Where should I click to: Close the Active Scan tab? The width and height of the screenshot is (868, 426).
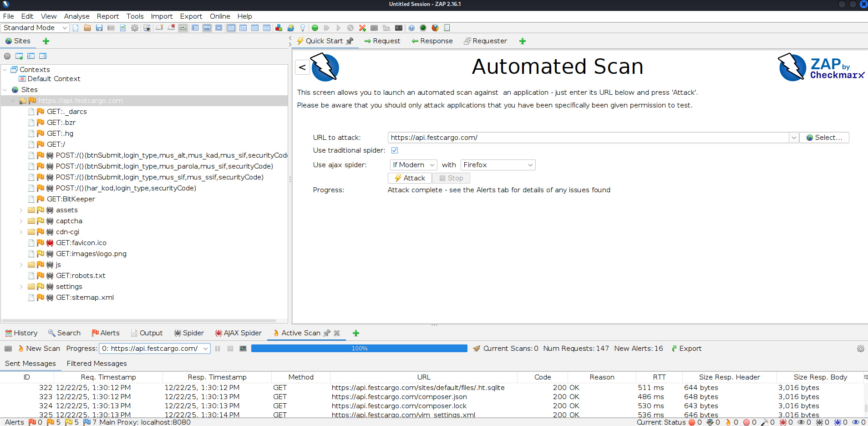tap(337, 333)
